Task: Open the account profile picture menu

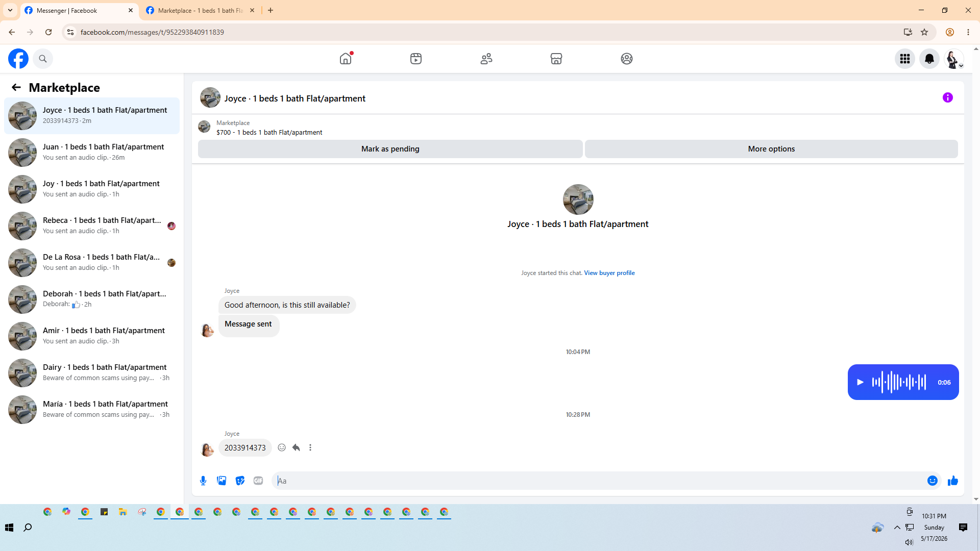Action: coord(954,59)
